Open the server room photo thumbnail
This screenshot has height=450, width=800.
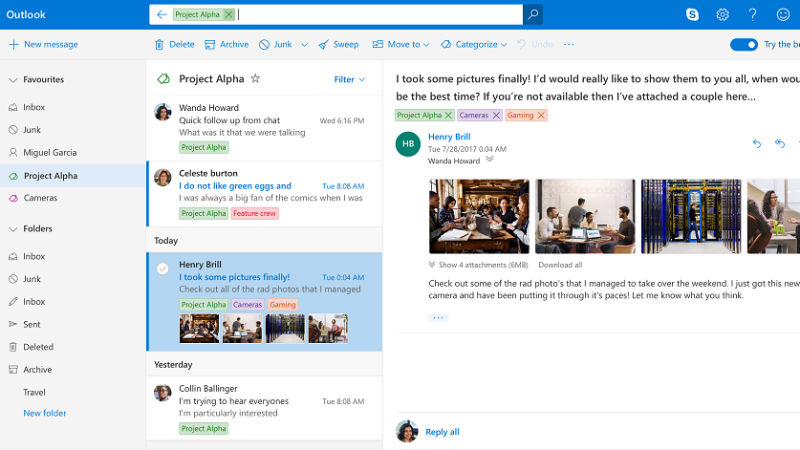690,216
